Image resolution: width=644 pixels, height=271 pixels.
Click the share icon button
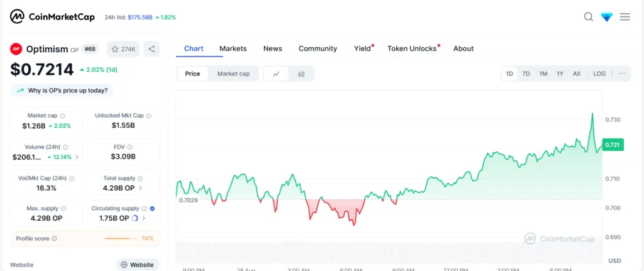152,49
